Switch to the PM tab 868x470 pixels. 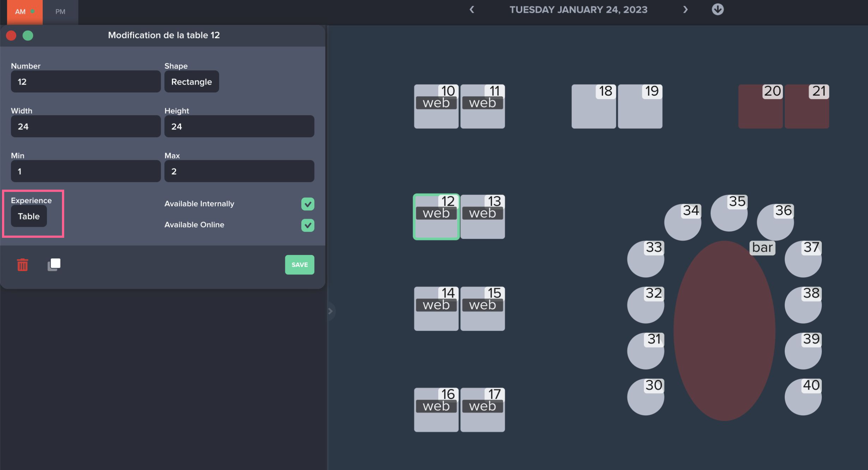60,12
